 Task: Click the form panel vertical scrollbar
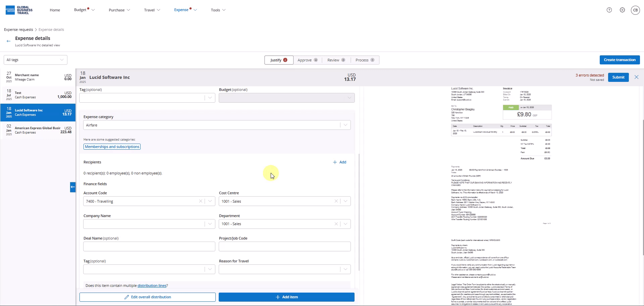click(x=359, y=212)
